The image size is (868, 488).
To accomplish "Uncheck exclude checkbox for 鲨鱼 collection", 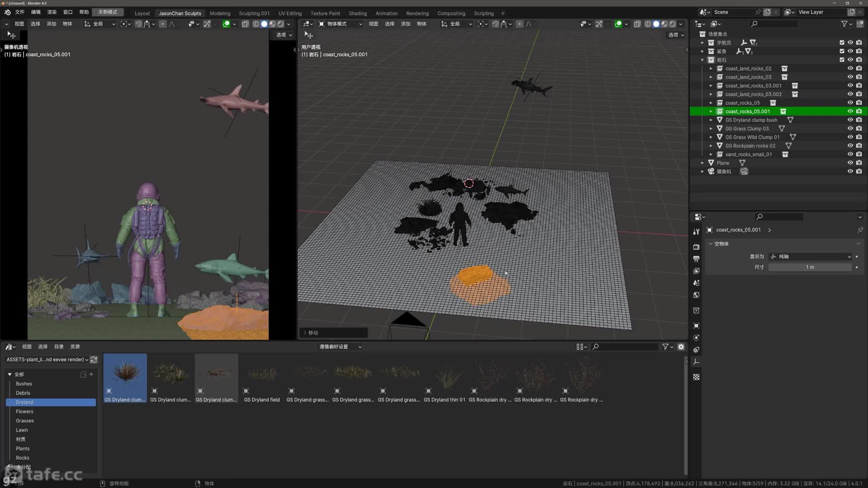I will point(842,51).
